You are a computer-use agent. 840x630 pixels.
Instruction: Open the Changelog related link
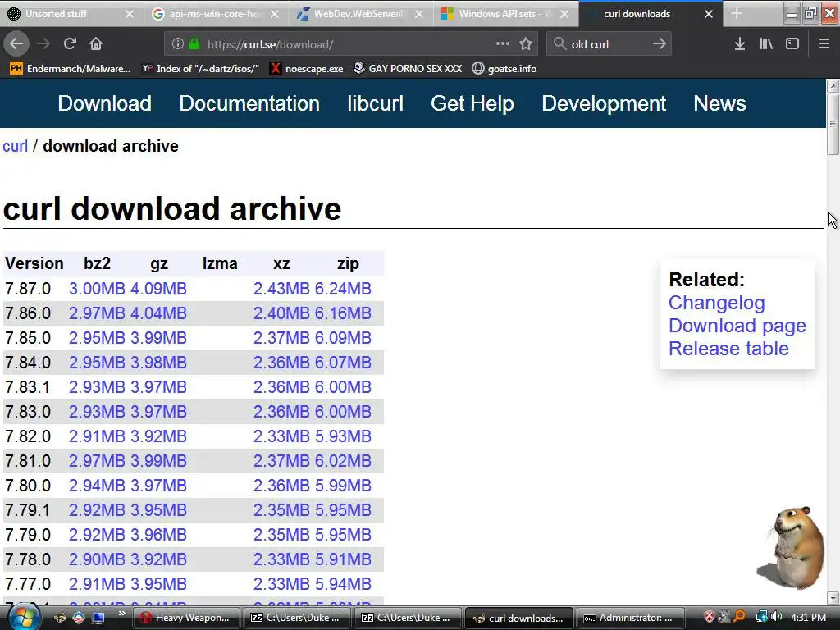point(716,303)
